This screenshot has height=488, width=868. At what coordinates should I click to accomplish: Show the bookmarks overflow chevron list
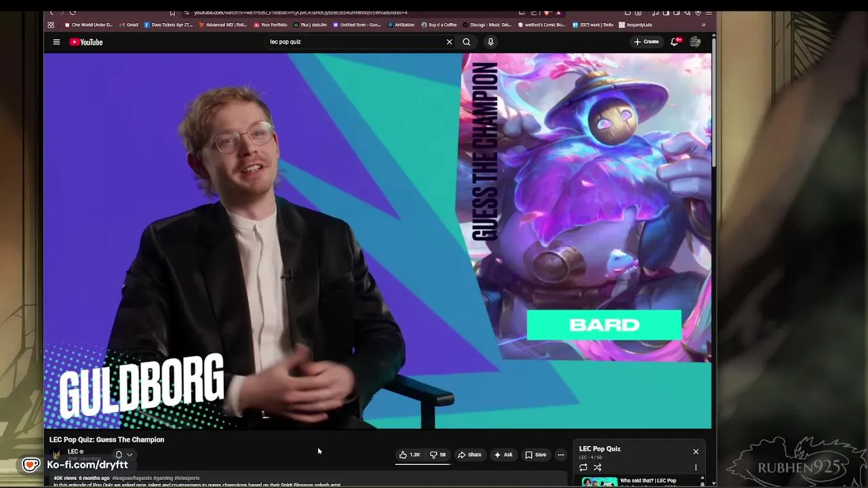(703, 25)
